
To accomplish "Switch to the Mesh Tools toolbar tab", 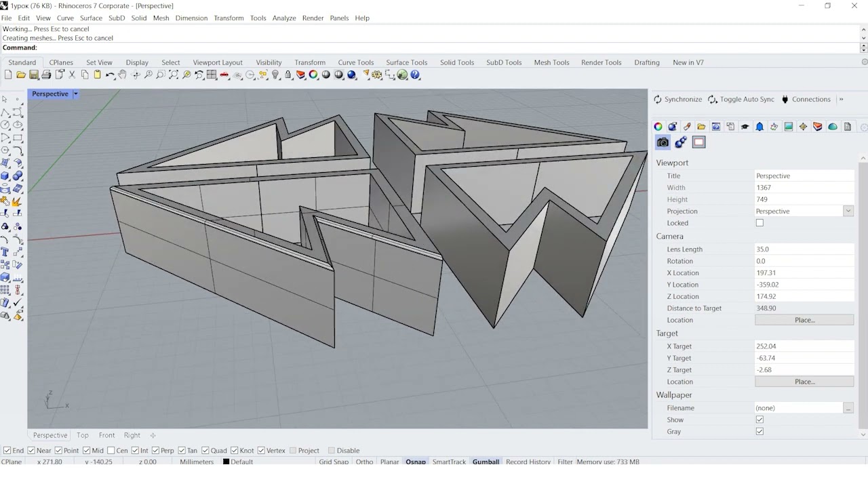I will pos(551,62).
